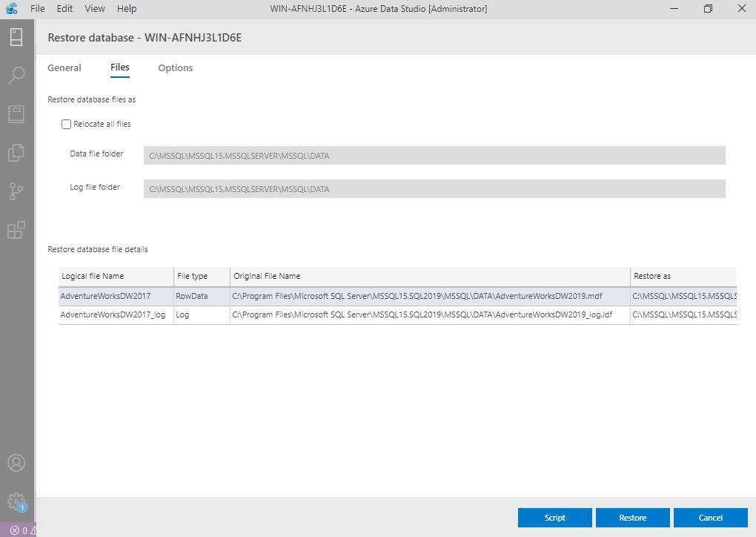Open the Help menu
The image size is (756, 537).
(126, 9)
